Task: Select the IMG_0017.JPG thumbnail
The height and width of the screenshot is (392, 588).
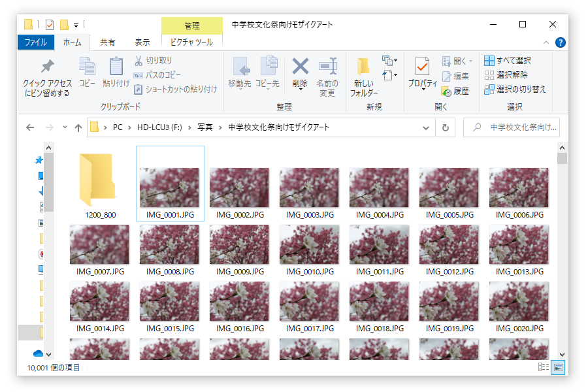Action: (x=310, y=301)
